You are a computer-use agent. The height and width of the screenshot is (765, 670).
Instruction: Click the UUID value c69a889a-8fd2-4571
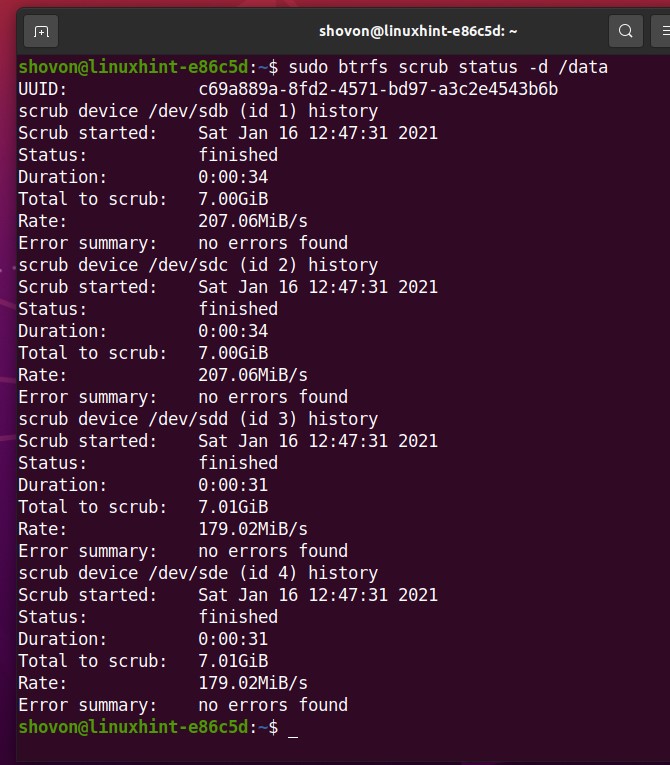pos(378,89)
